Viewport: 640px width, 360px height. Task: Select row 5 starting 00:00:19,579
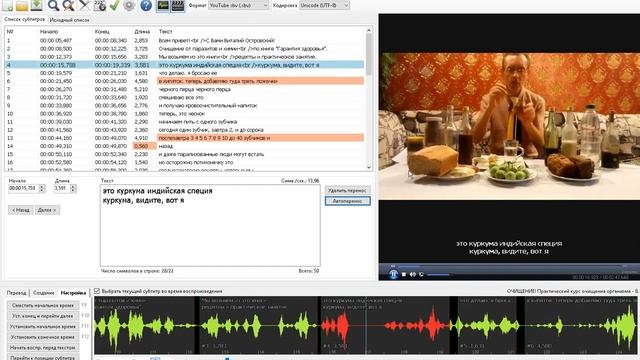click(x=184, y=73)
